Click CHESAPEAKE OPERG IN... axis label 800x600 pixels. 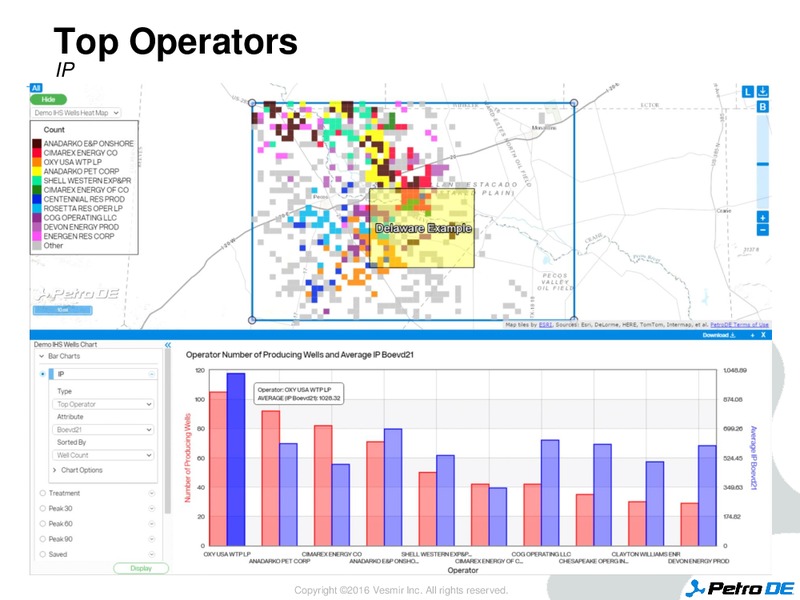click(x=593, y=561)
